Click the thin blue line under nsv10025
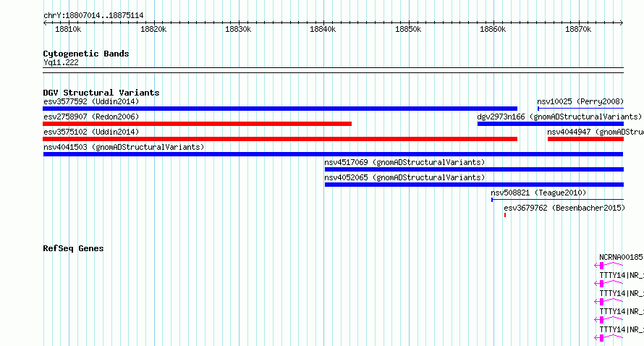The image size is (644, 346). coord(581,109)
